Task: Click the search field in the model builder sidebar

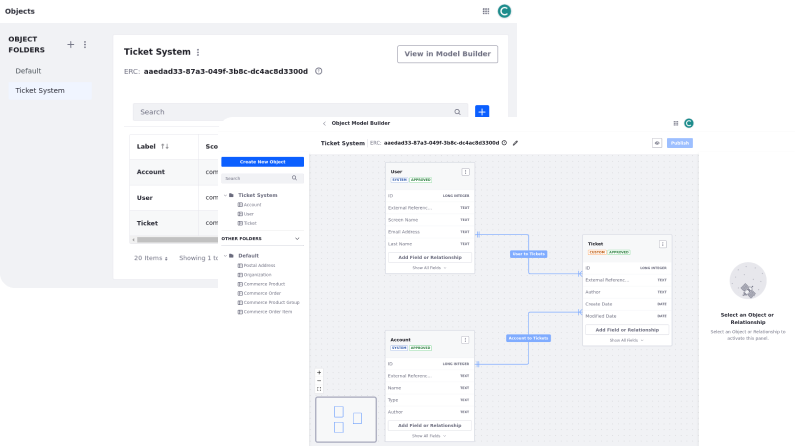Action: [262, 178]
